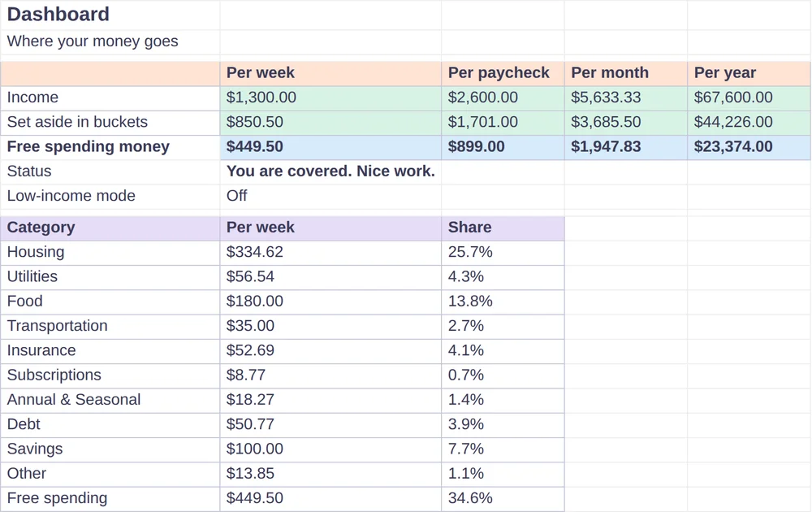Select buckets per paycheck cell $1,701.00

click(503, 123)
